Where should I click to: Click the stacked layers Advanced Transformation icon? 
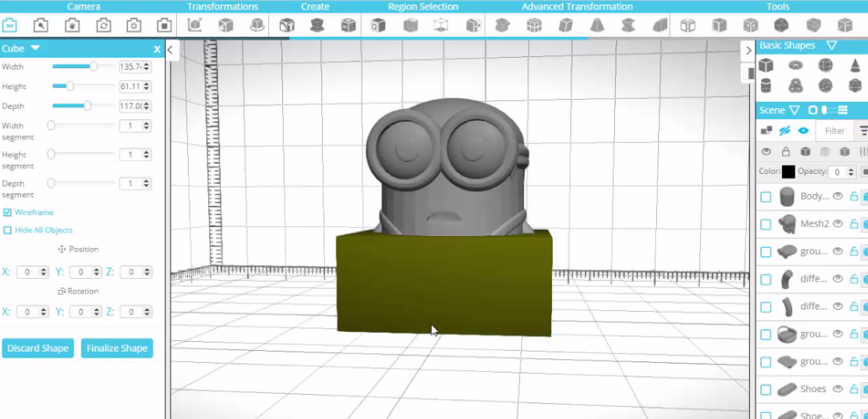(502, 25)
